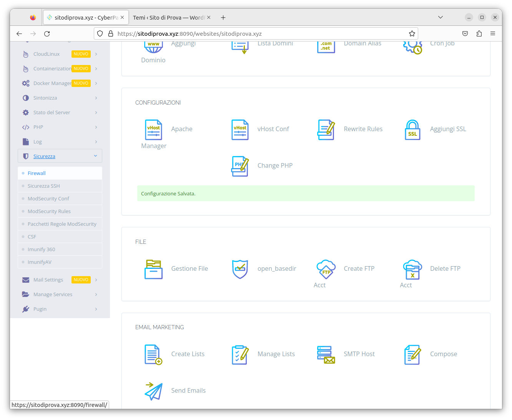The width and height of the screenshot is (512, 420).
Task: Expand the Stato del Server menu
Action: (60, 113)
